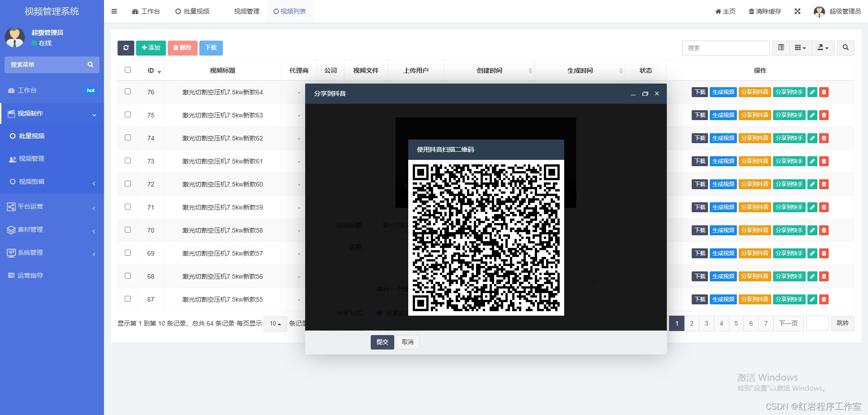
Task: Toggle the select-all checkbox in table header
Action: (x=127, y=70)
